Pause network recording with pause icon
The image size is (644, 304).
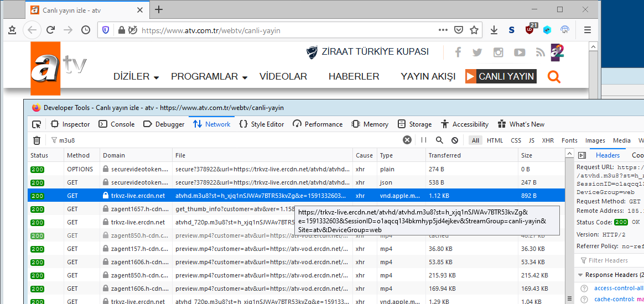[x=424, y=140]
